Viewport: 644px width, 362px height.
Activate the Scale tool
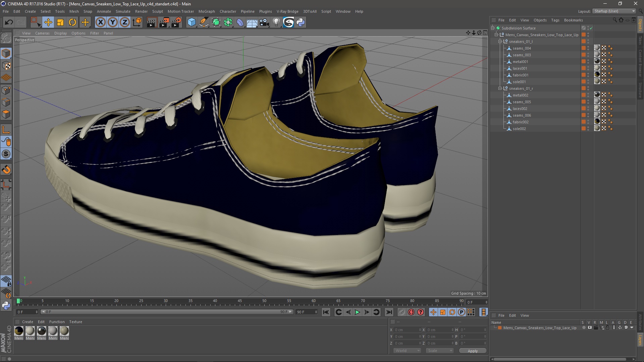[60, 22]
